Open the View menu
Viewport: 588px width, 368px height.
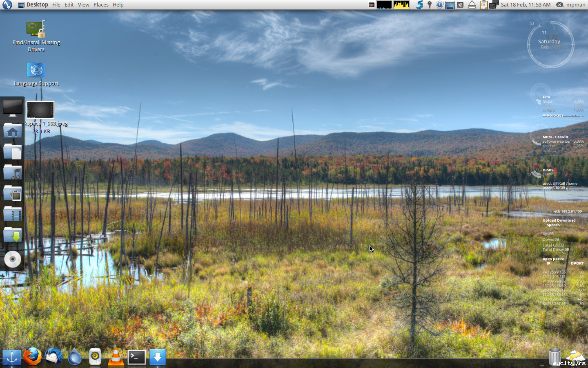click(x=83, y=5)
